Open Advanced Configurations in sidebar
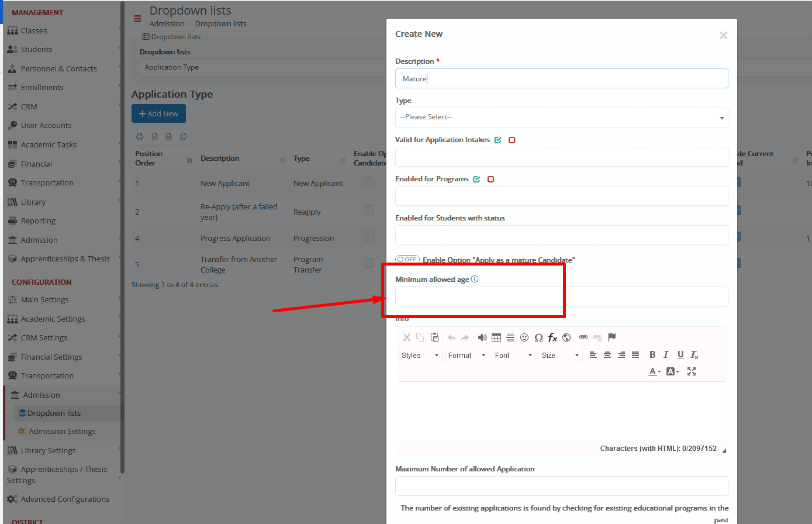The height and width of the screenshot is (524, 812). pos(65,499)
